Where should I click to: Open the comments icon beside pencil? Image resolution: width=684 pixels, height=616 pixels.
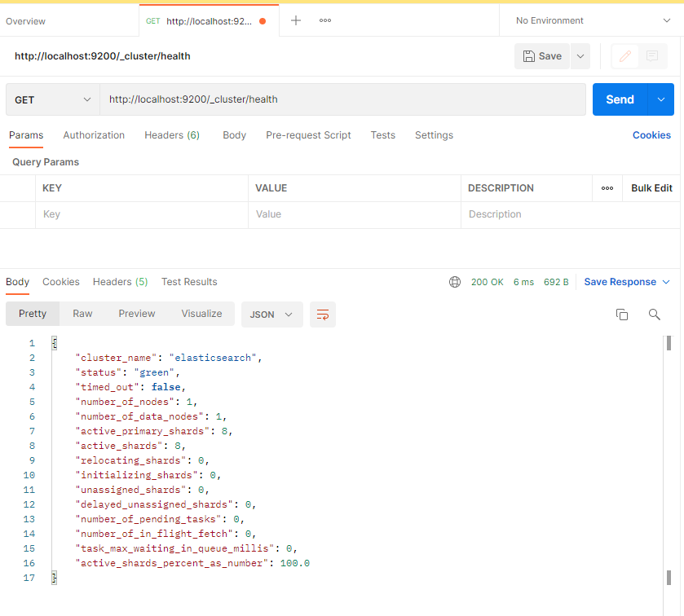(652, 56)
